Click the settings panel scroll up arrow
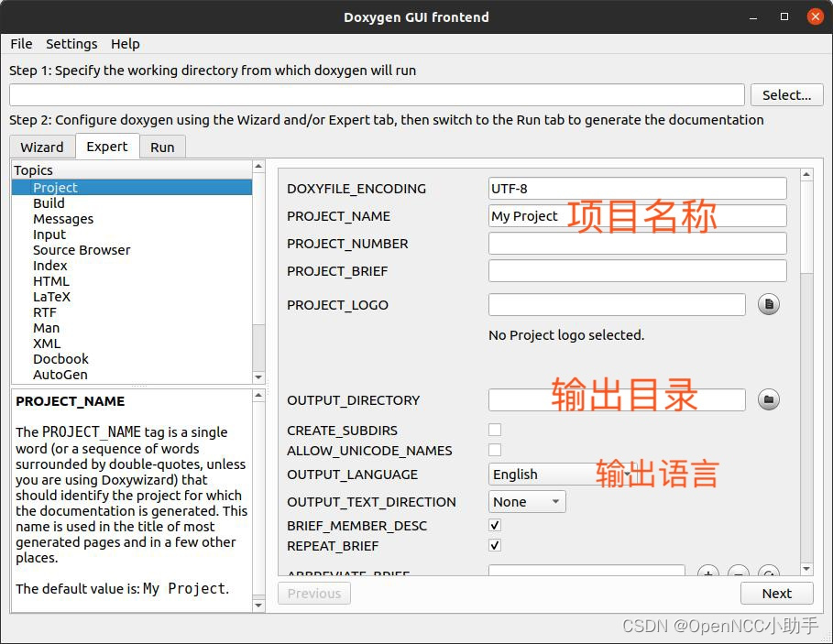The image size is (833, 644). (806, 175)
